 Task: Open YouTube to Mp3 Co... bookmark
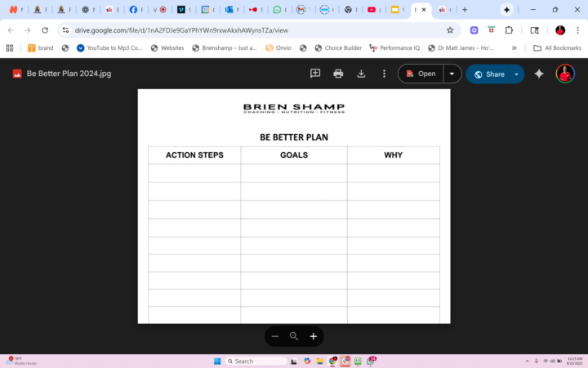coord(109,47)
